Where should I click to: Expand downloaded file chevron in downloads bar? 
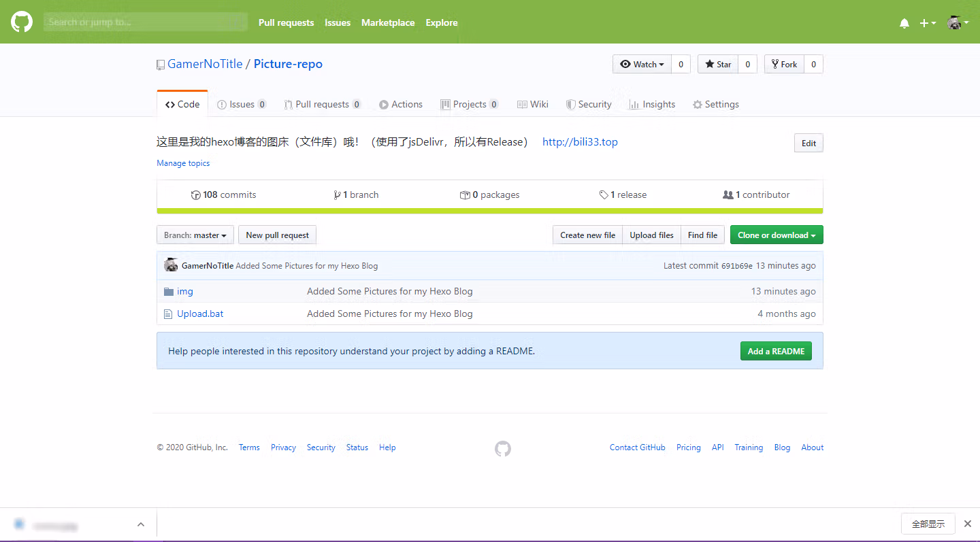click(x=141, y=524)
